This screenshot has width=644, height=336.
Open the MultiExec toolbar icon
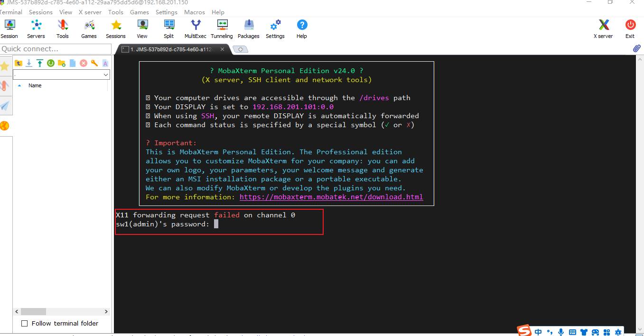196,29
